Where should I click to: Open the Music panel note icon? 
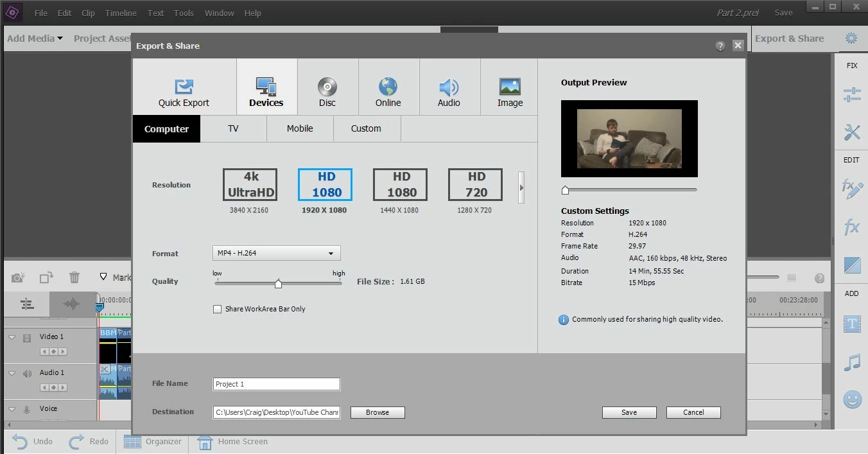[852, 362]
